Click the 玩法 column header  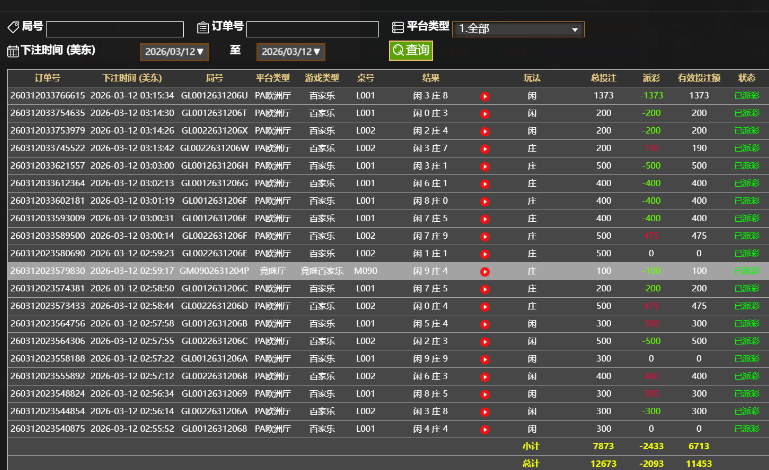532,78
